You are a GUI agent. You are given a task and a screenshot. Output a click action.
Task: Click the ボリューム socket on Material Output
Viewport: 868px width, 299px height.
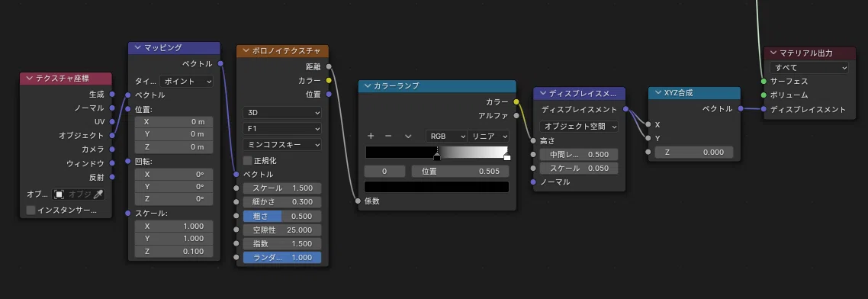point(764,95)
